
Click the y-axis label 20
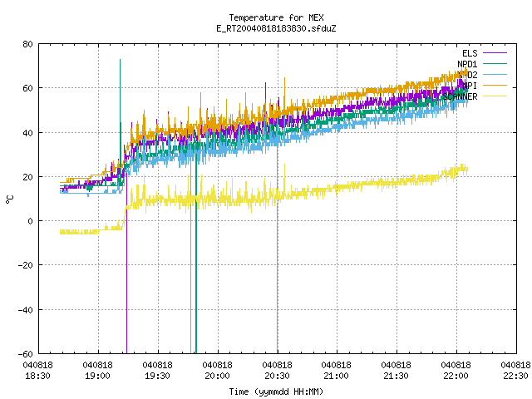(x=27, y=177)
